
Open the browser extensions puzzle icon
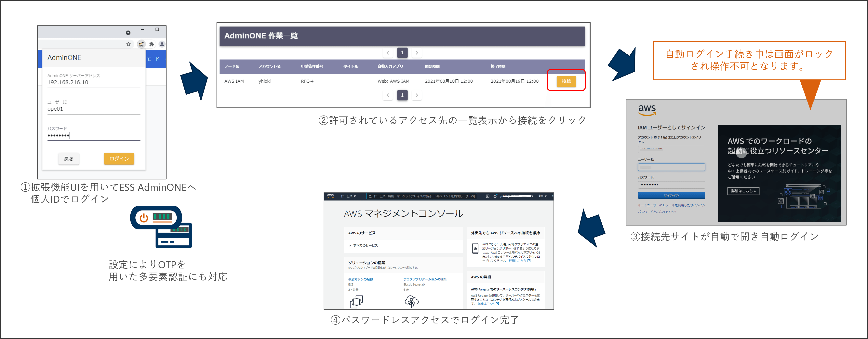pyautogui.click(x=152, y=44)
